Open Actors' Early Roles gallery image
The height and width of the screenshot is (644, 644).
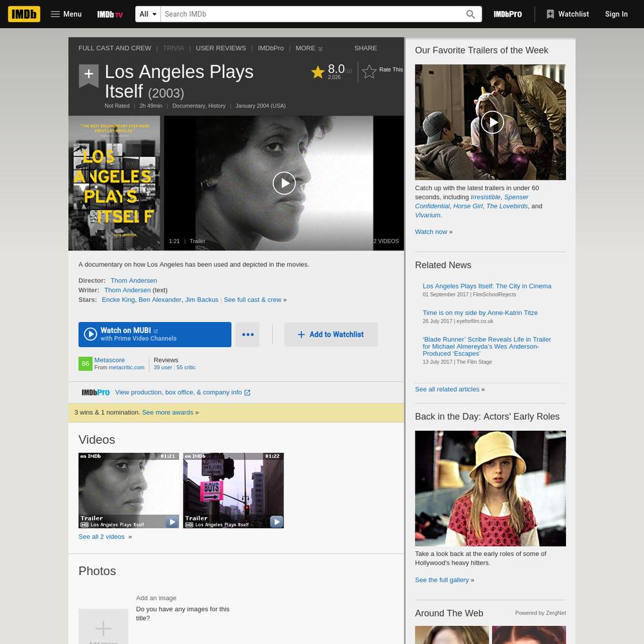[x=490, y=488]
